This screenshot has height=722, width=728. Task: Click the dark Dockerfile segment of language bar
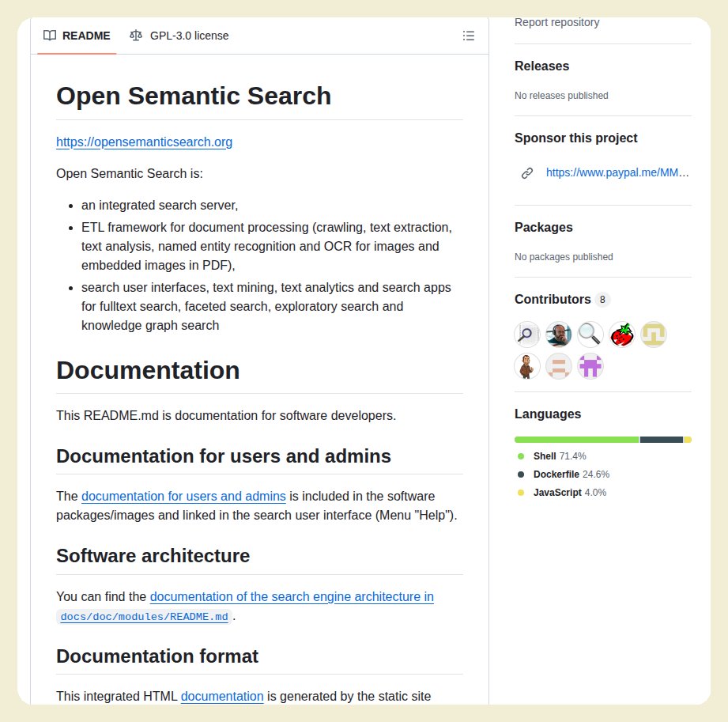pos(661,440)
